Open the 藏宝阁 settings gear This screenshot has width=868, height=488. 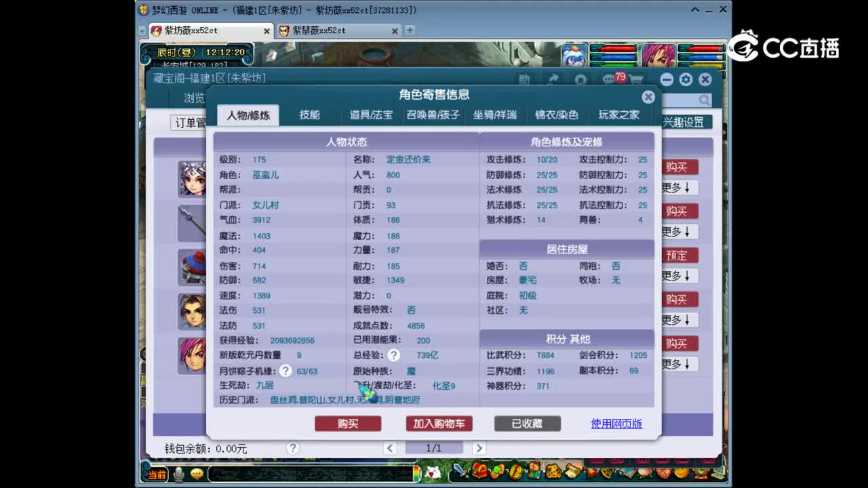686,80
